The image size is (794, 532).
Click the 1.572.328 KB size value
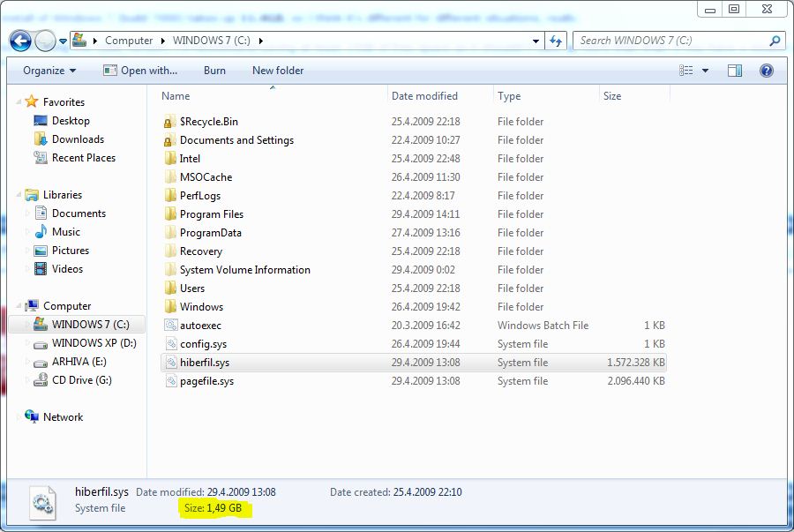coord(636,363)
